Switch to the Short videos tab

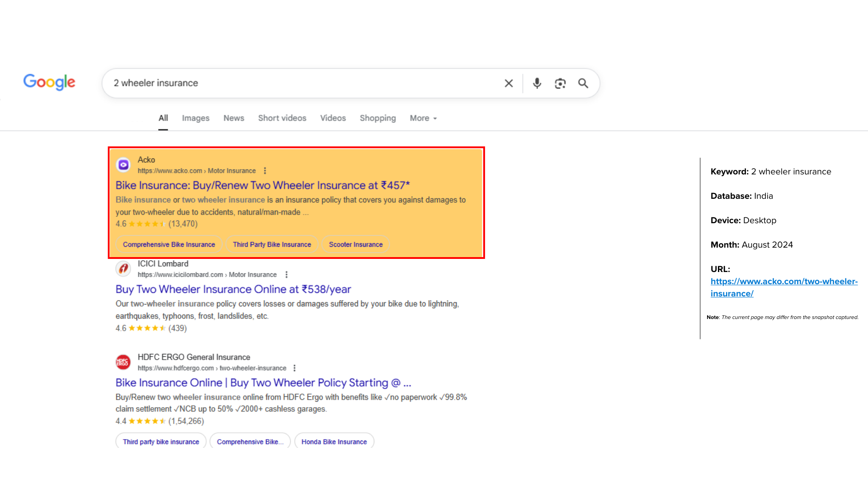click(x=282, y=118)
